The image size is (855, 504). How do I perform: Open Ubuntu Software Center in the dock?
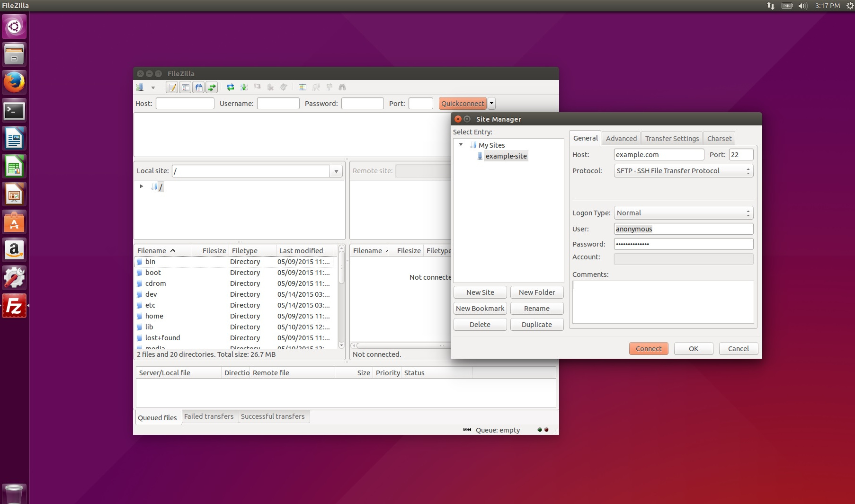(14, 222)
